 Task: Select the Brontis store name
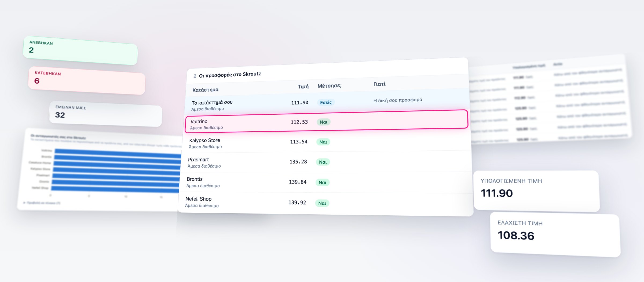point(195,179)
